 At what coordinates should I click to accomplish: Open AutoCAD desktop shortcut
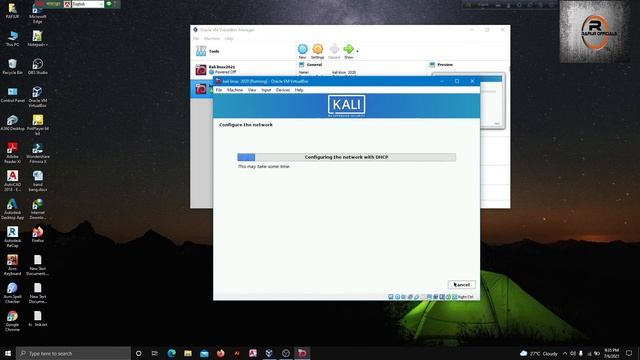12,181
